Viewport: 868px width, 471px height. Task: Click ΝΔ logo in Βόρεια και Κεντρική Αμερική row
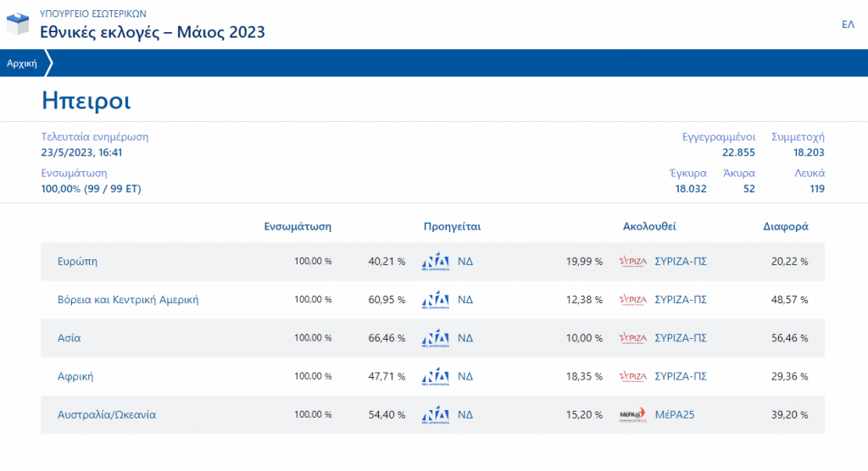pos(436,300)
